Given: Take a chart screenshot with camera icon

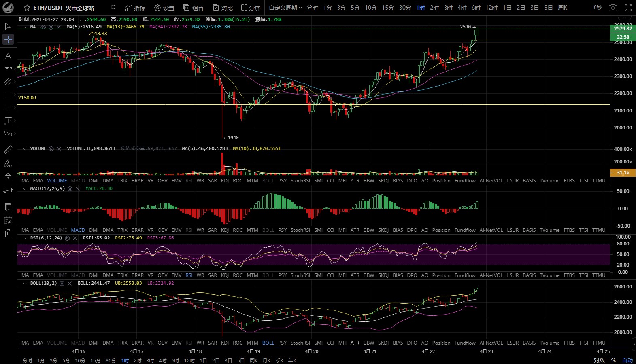Looking at the screenshot, I should pyautogui.click(x=613, y=8).
